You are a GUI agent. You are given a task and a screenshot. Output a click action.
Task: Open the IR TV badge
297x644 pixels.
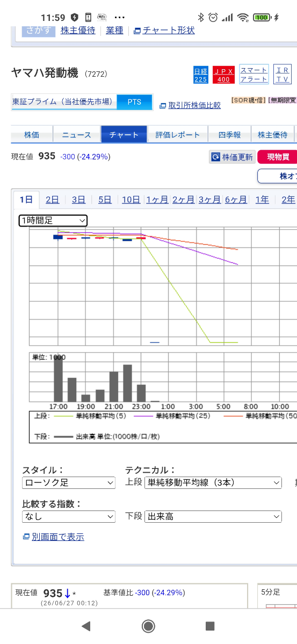282,75
